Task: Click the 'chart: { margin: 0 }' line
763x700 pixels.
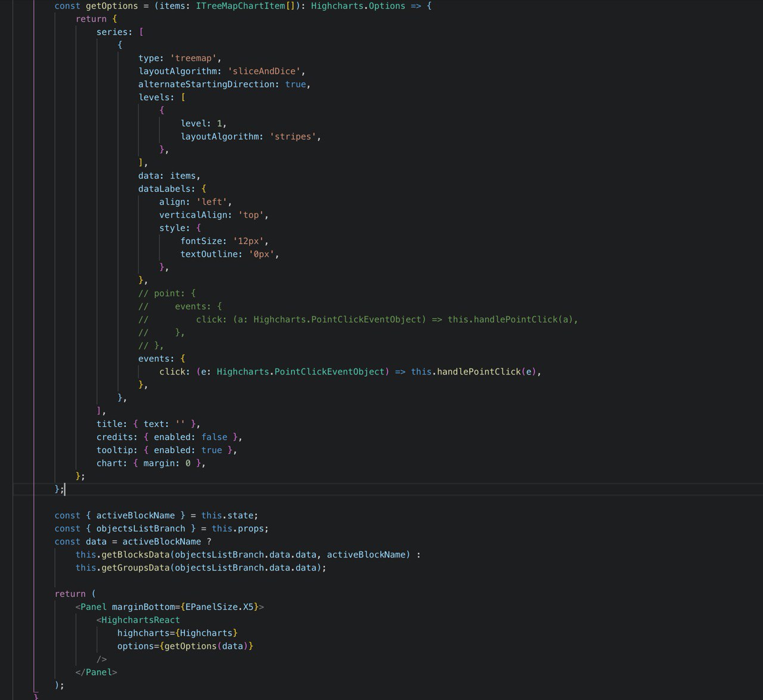Action: 151,463
